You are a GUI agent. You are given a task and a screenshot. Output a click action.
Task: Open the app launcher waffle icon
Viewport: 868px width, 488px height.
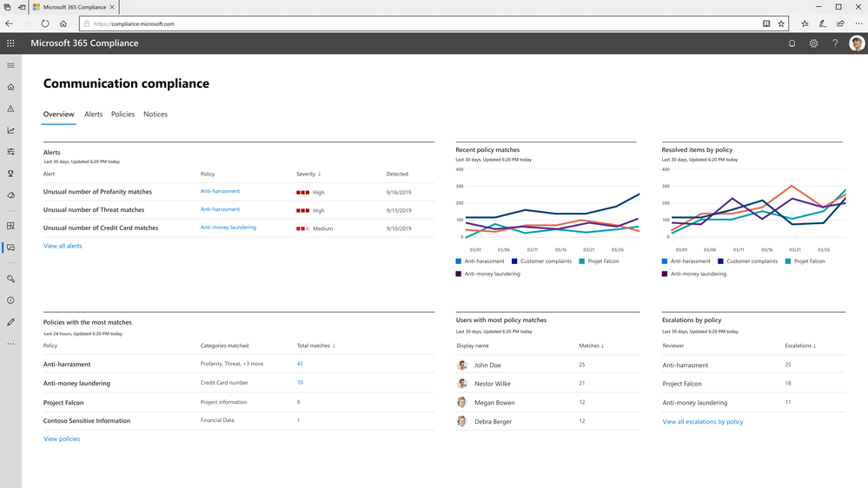coord(10,43)
